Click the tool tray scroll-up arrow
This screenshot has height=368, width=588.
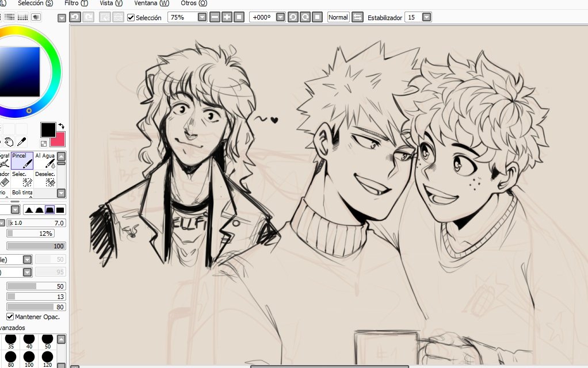click(x=62, y=156)
